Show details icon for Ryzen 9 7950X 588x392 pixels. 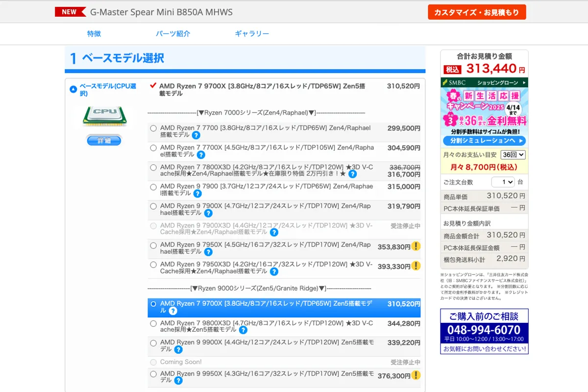point(208,252)
